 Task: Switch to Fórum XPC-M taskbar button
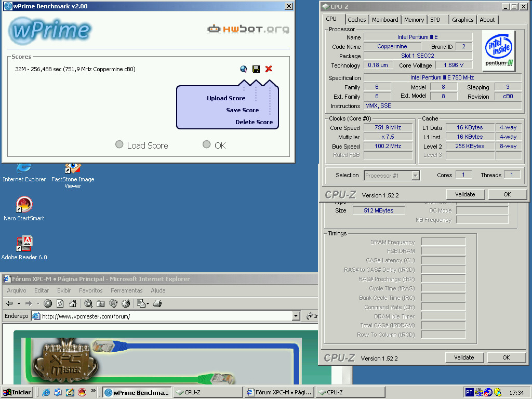(x=279, y=393)
